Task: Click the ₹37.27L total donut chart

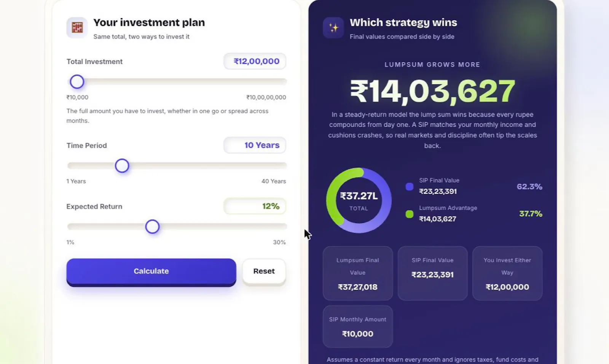Action: point(359,200)
